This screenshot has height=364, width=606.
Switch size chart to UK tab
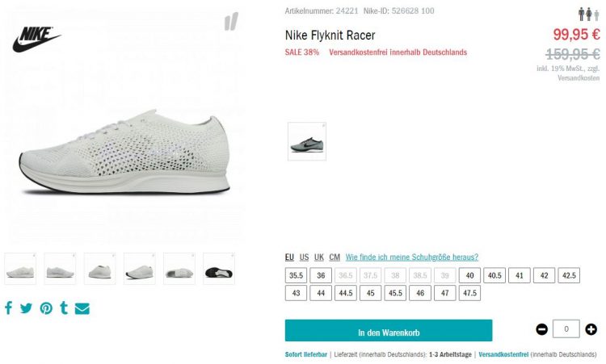319,257
